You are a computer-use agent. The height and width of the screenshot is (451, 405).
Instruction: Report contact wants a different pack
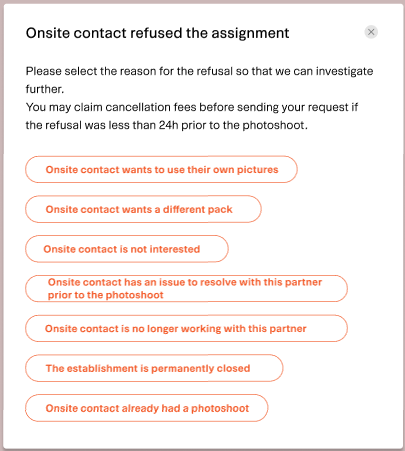click(x=143, y=209)
